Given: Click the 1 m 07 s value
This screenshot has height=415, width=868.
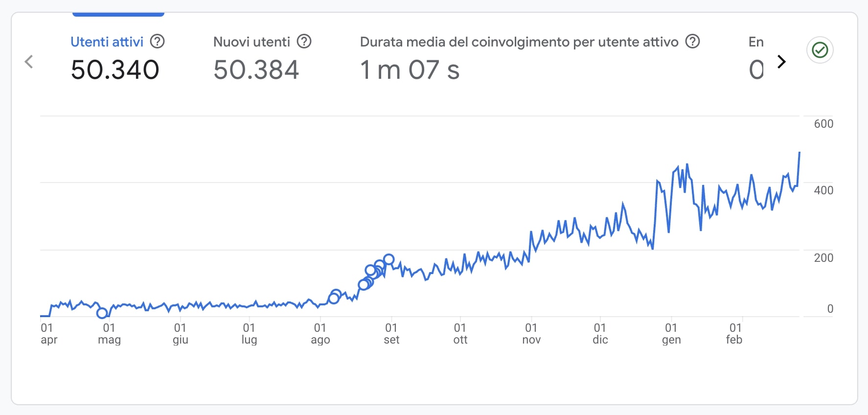Looking at the screenshot, I should pyautogui.click(x=410, y=69).
